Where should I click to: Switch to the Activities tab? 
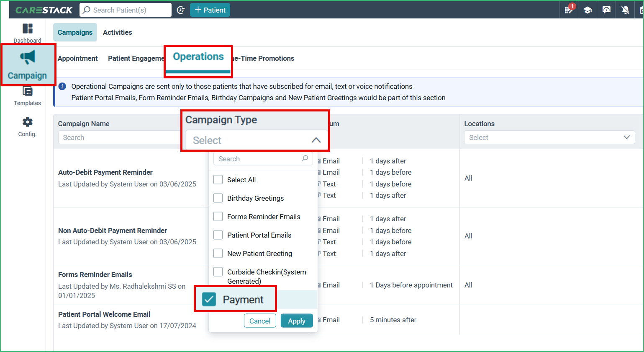(x=117, y=32)
